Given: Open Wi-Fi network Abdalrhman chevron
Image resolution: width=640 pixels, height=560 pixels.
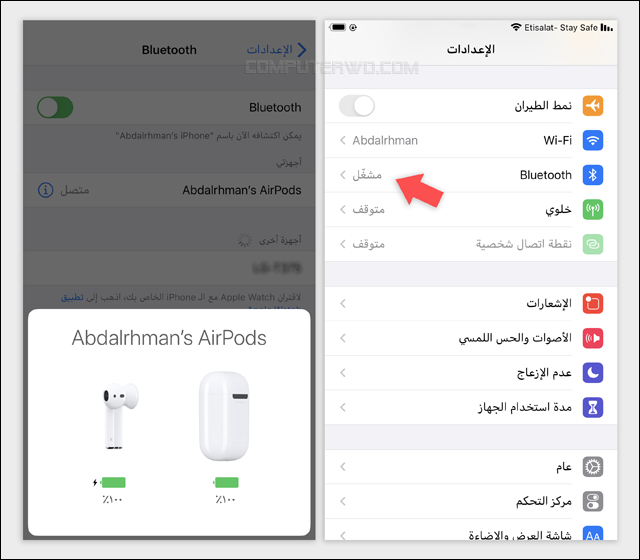Looking at the screenshot, I should (x=343, y=140).
